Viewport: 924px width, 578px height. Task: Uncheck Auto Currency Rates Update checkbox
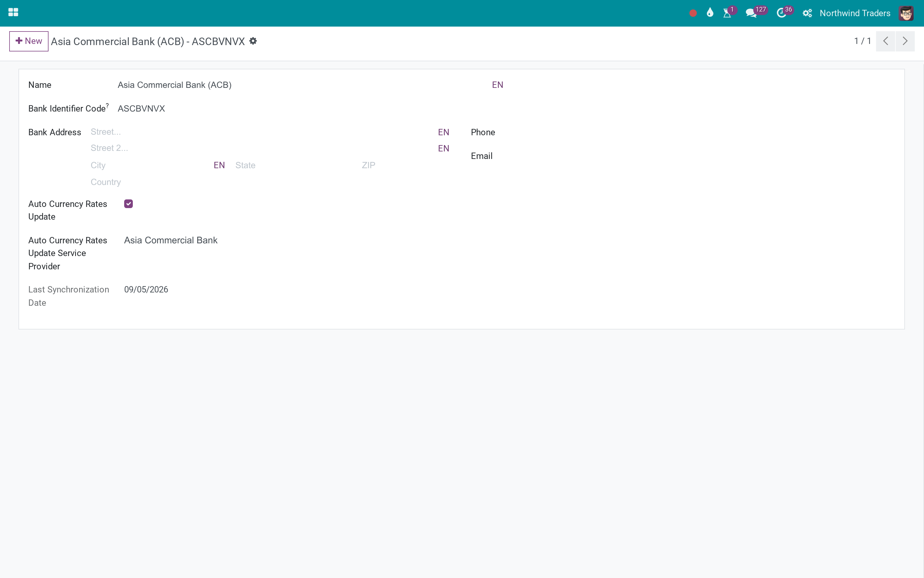click(128, 204)
